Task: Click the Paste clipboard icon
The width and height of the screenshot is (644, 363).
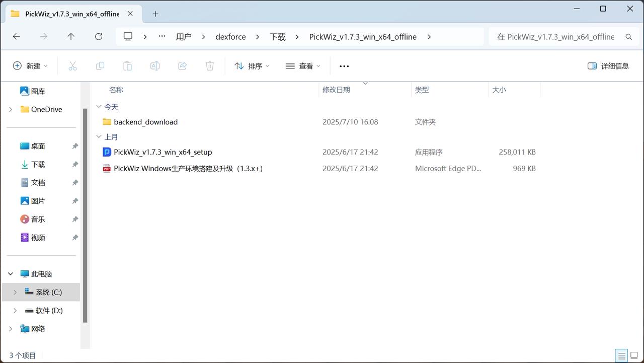Action: click(127, 66)
